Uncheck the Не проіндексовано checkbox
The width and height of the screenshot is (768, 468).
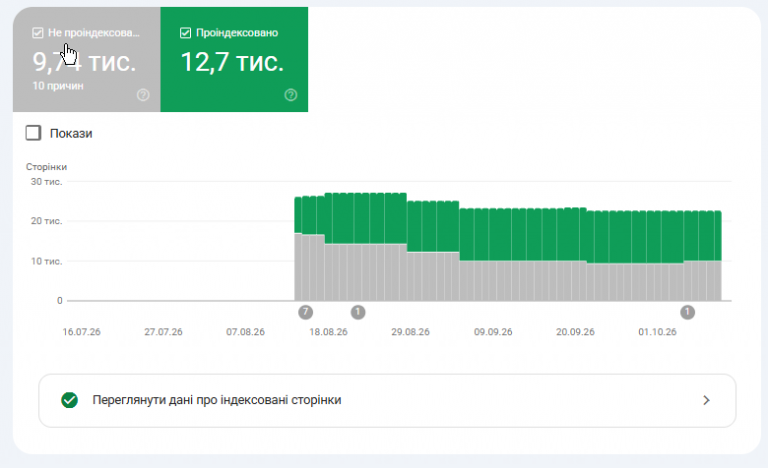tap(37, 33)
